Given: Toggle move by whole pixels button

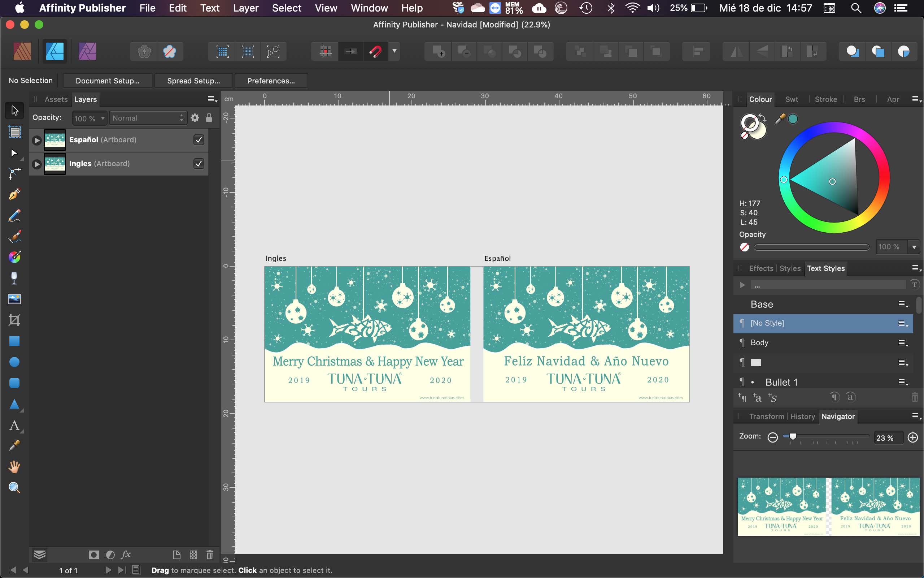Looking at the screenshot, I should (x=350, y=51).
